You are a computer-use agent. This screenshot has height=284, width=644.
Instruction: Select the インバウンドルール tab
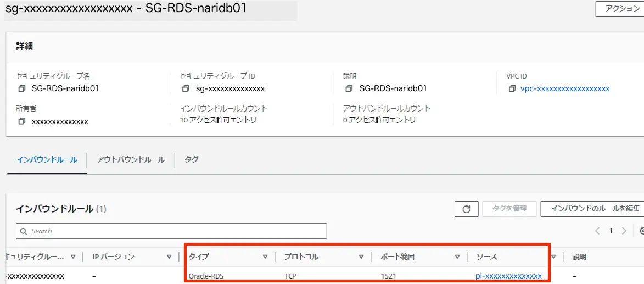47,160
